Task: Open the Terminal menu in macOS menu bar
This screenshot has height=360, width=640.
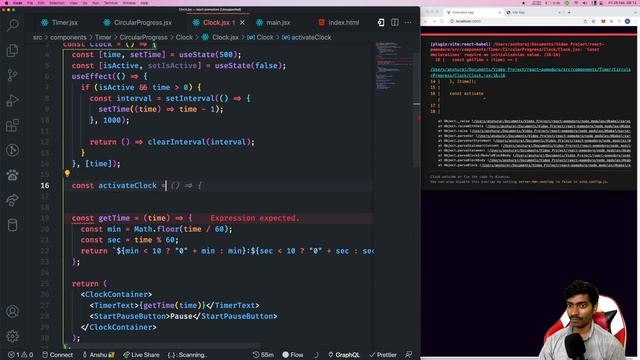Action: [x=110, y=3]
